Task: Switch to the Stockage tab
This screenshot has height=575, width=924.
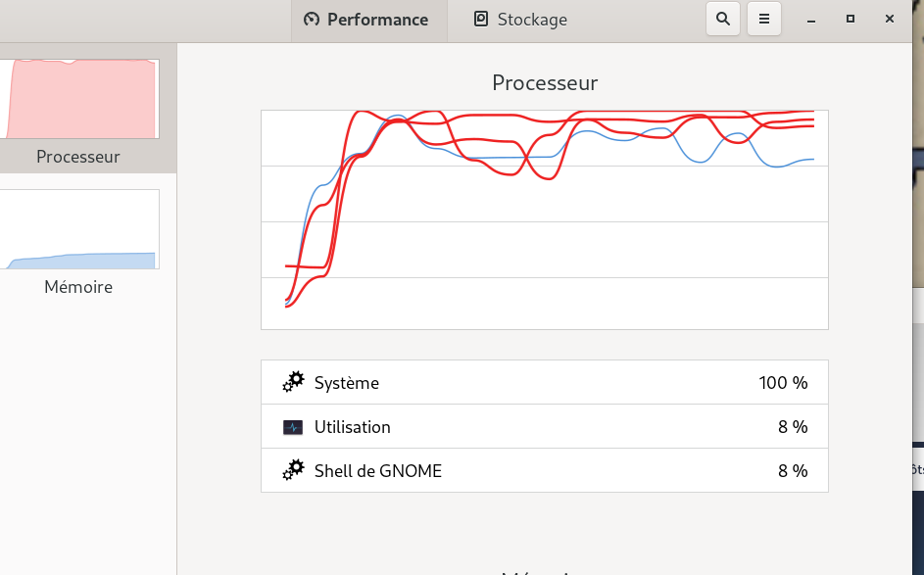Action: pos(521,20)
